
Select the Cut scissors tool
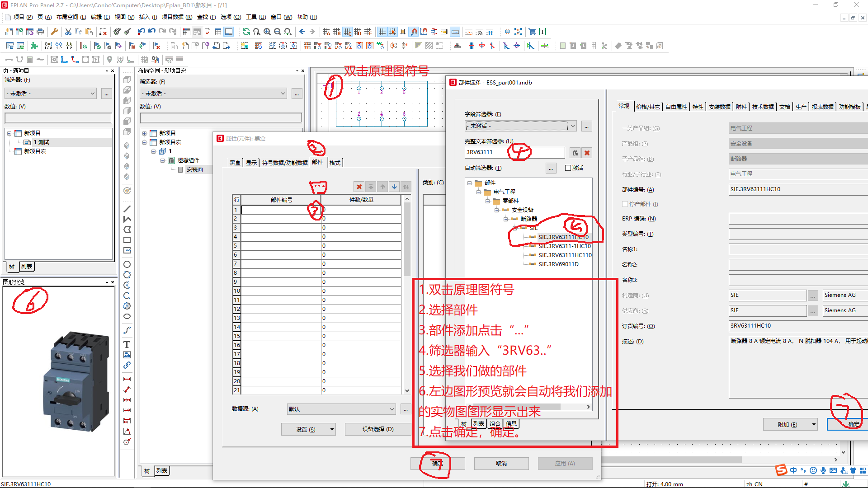[x=68, y=32]
